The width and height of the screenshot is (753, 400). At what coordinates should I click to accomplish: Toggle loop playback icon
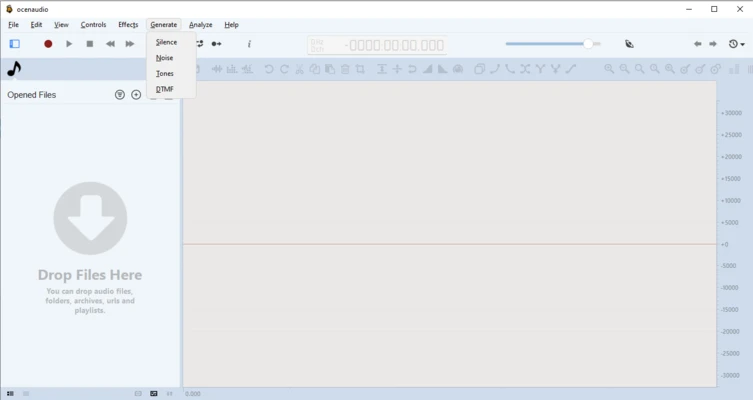coord(199,44)
